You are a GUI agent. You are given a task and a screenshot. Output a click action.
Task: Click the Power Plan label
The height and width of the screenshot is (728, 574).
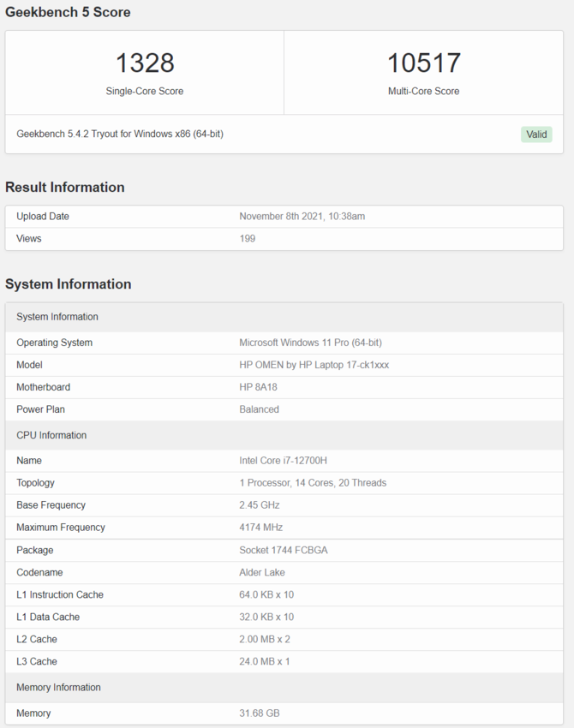(x=40, y=409)
